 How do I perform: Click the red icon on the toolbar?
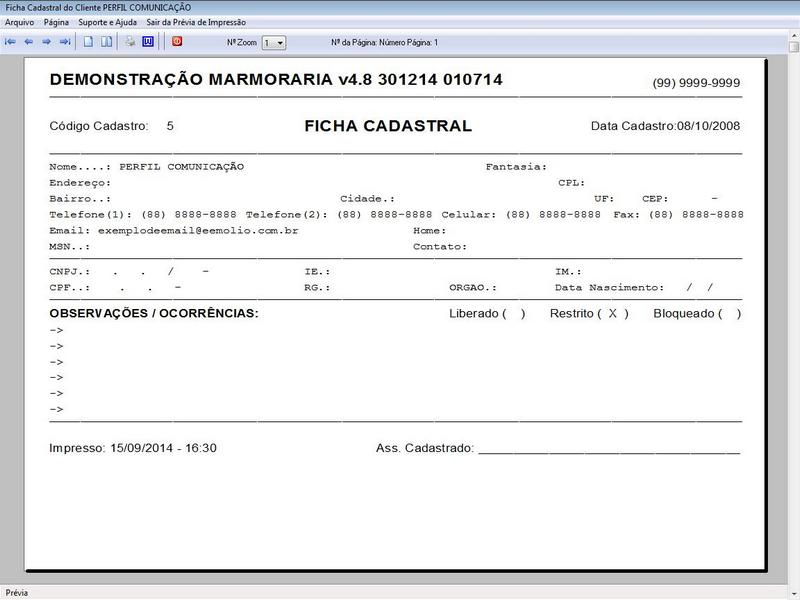pos(176,41)
